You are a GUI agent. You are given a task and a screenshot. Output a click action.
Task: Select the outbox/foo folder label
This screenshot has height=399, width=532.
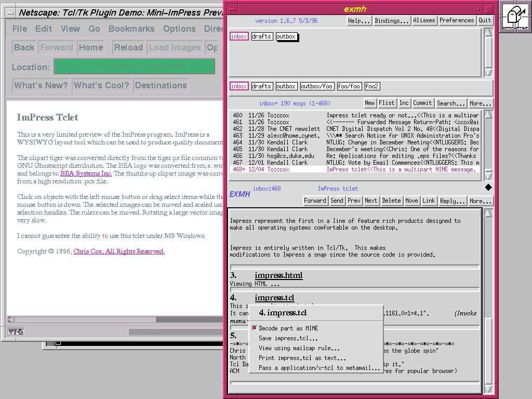point(317,86)
